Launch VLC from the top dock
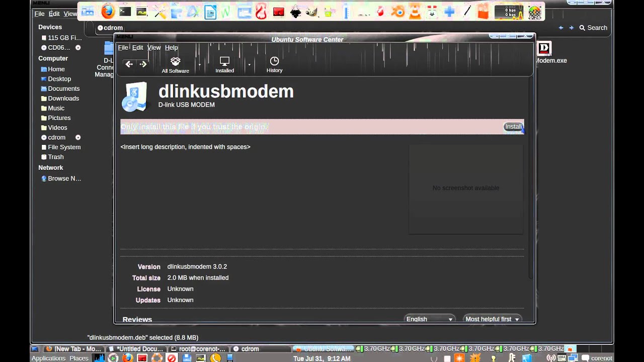Viewport: 644px width, 362px height. [415, 11]
